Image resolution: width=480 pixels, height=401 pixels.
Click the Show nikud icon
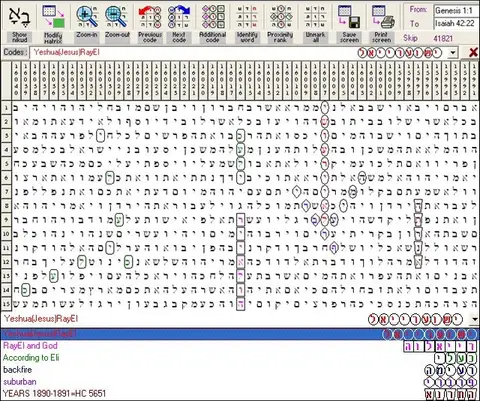[19, 17]
